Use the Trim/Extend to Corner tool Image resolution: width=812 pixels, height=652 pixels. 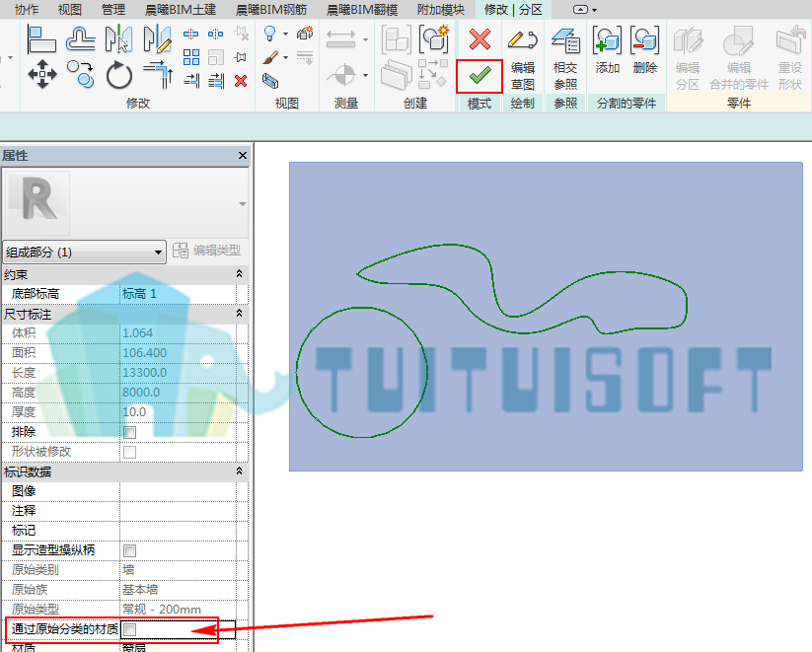tap(158, 75)
